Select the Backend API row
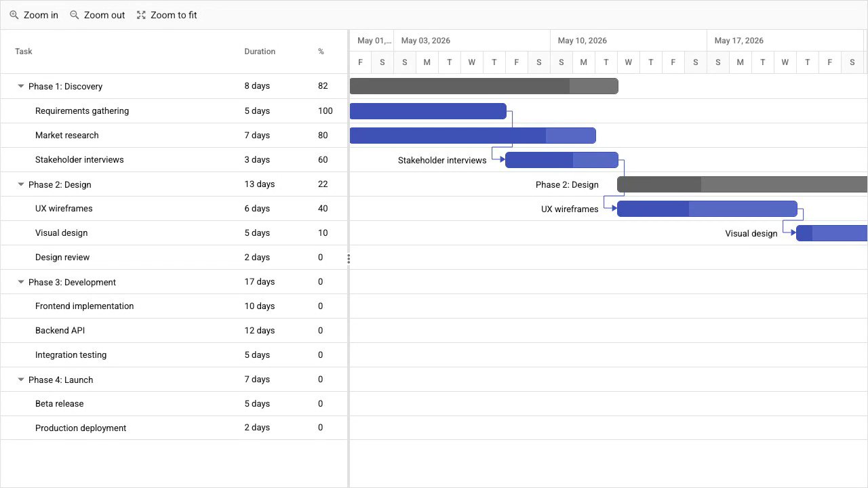The height and width of the screenshot is (488, 868). click(174, 331)
